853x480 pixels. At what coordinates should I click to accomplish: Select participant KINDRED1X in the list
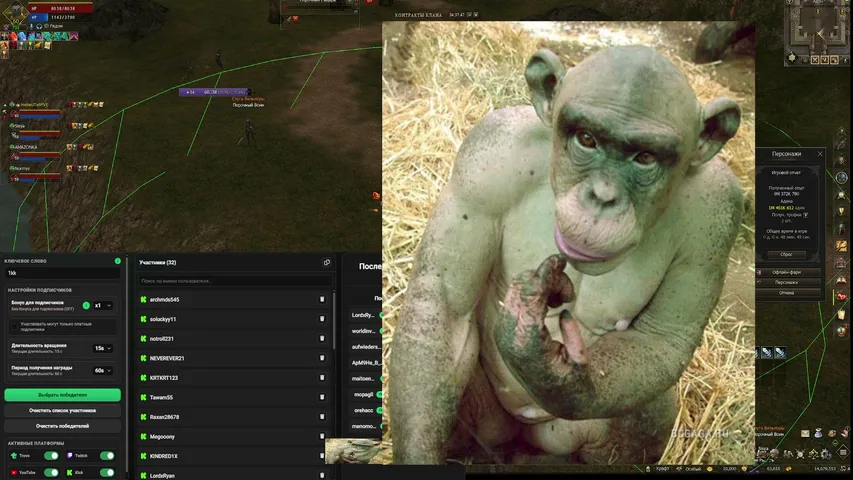(164, 456)
